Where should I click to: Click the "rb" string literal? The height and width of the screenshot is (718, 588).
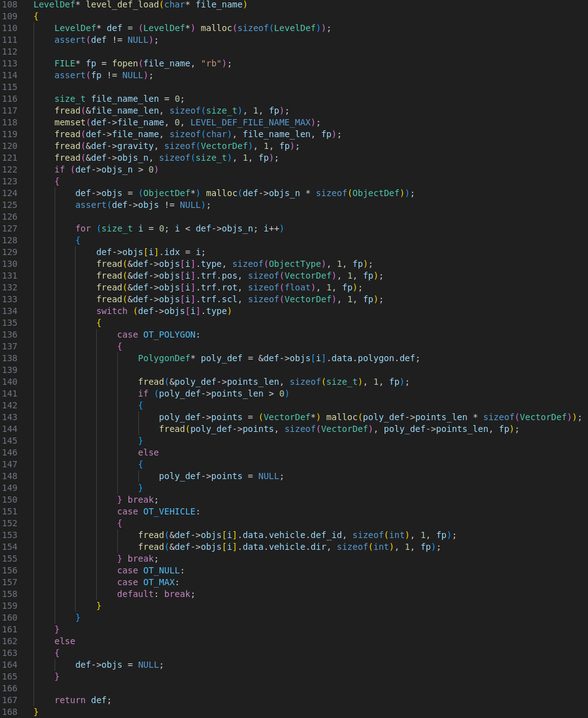pos(212,64)
